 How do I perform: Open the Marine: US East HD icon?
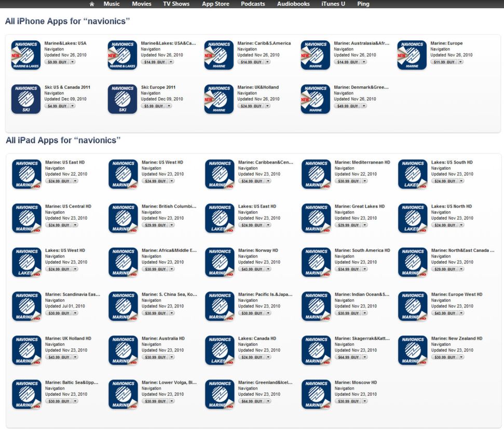pyautogui.click(x=26, y=174)
